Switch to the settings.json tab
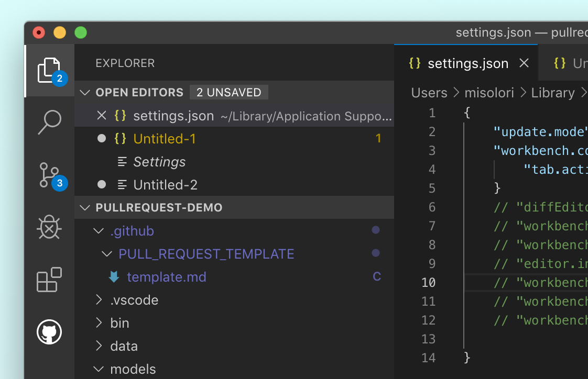 [x=466, y=63]
